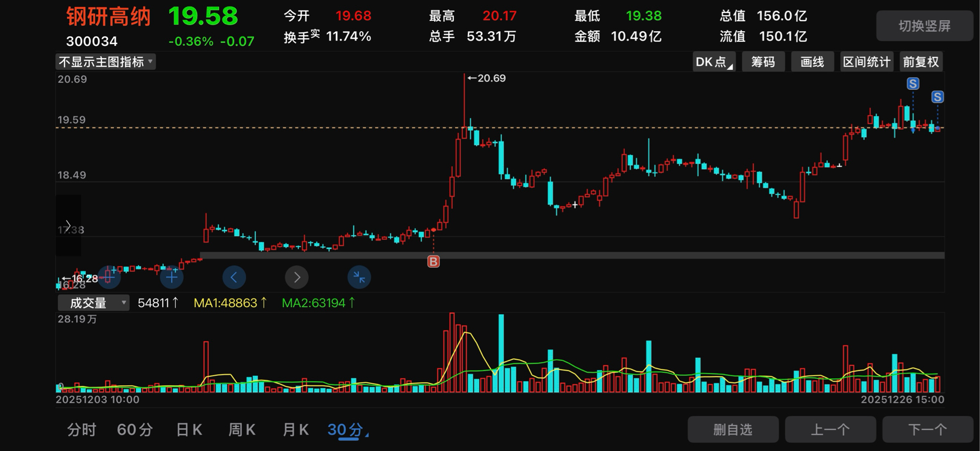Click the price change -0.07
The width and height of the screenshot is (980, 451).
(x=237, y=42)
